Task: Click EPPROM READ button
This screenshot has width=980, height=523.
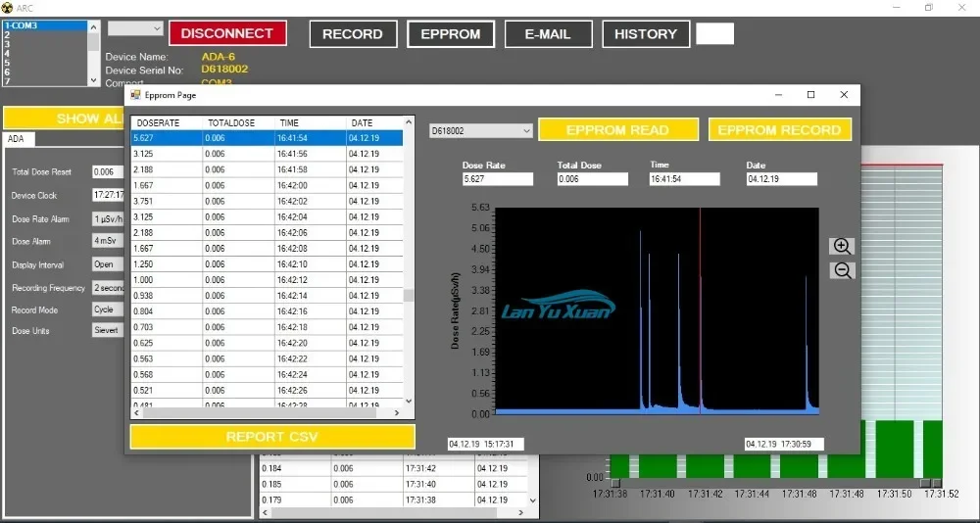Action: (617, 129)
